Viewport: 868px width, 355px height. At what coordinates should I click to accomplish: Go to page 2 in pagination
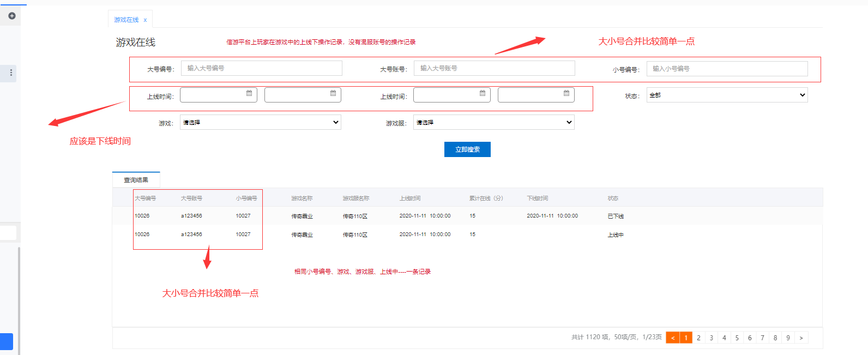[698, 338]
